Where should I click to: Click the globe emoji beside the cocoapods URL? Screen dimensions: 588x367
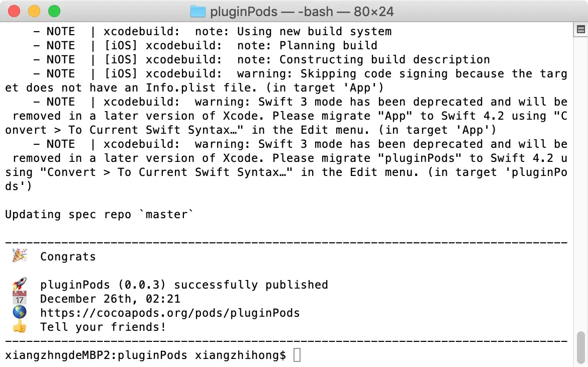20,312
